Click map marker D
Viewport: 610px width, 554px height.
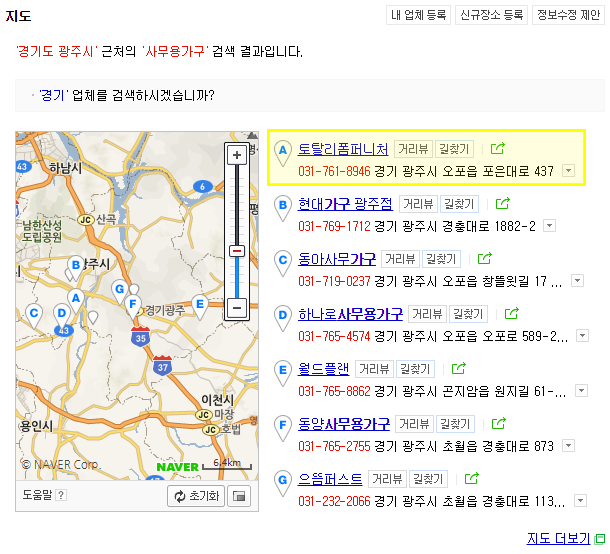tap(62, 315)
